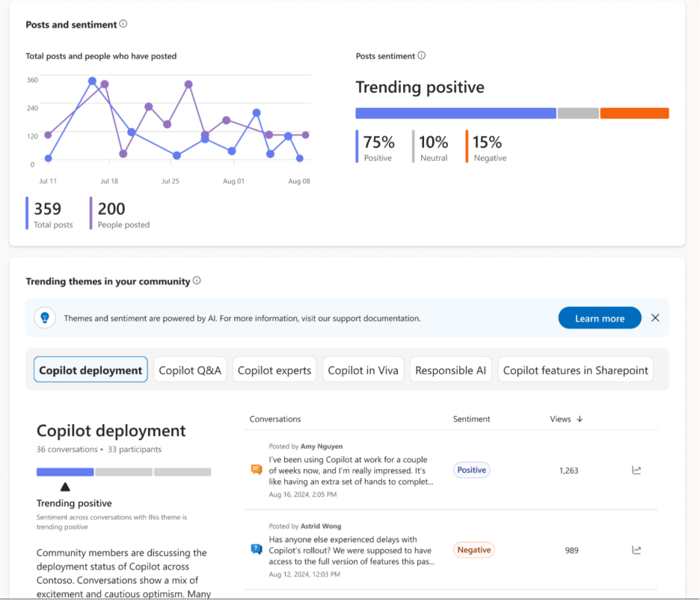The height and width of the screenshot is (600, 700).
Task: Choose the Responsible AI theme
Action: (x=450, y=370)
